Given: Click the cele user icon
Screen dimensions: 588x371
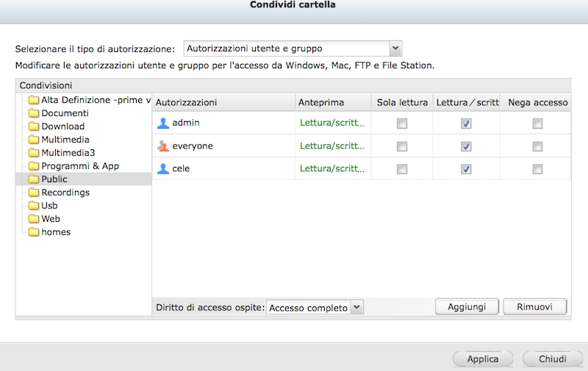Looking at the screenshot, I should click(163, 169).
